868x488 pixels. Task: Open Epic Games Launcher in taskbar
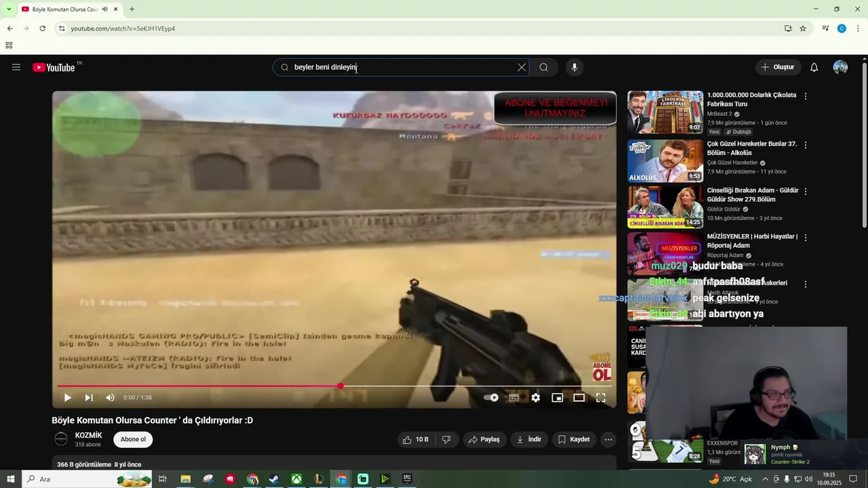pos(407,479)
